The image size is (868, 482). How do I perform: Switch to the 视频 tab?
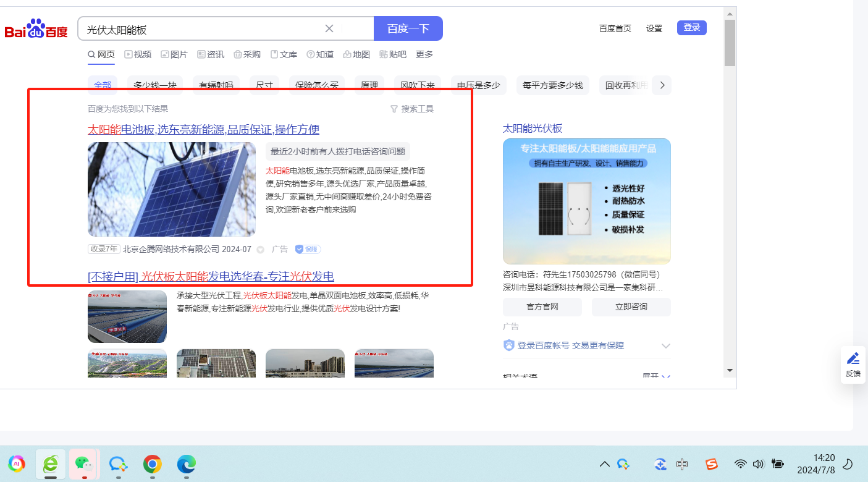point(138,54)
